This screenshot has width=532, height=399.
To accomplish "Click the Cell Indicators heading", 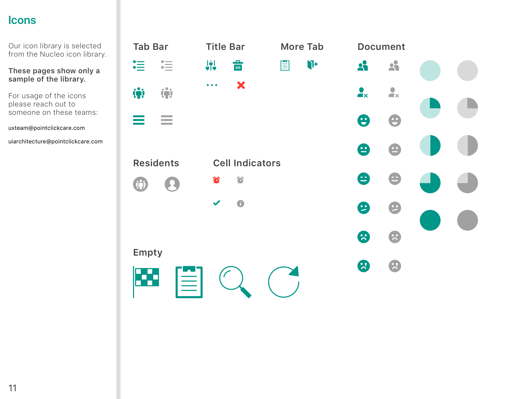I will click(x=247, y=163).
